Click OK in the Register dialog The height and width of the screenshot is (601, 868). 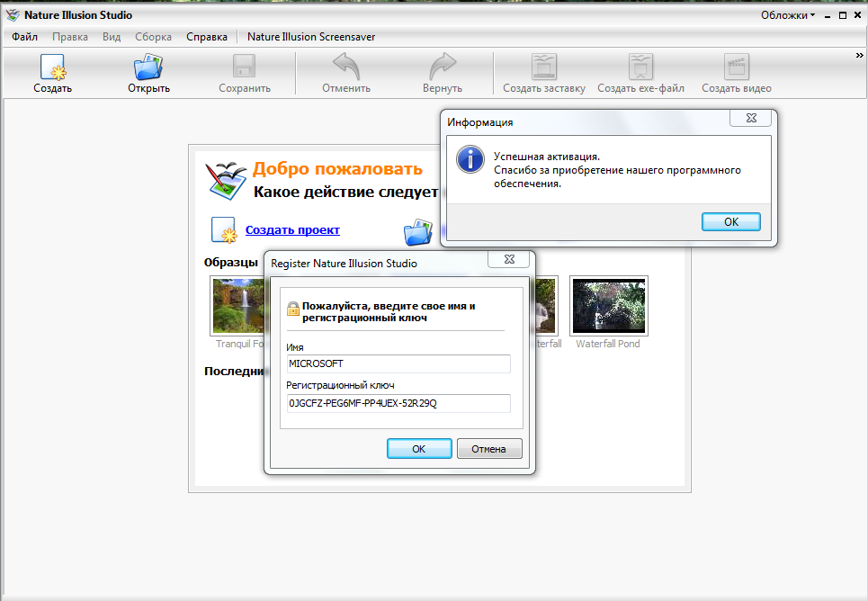(x=419, y=449)
